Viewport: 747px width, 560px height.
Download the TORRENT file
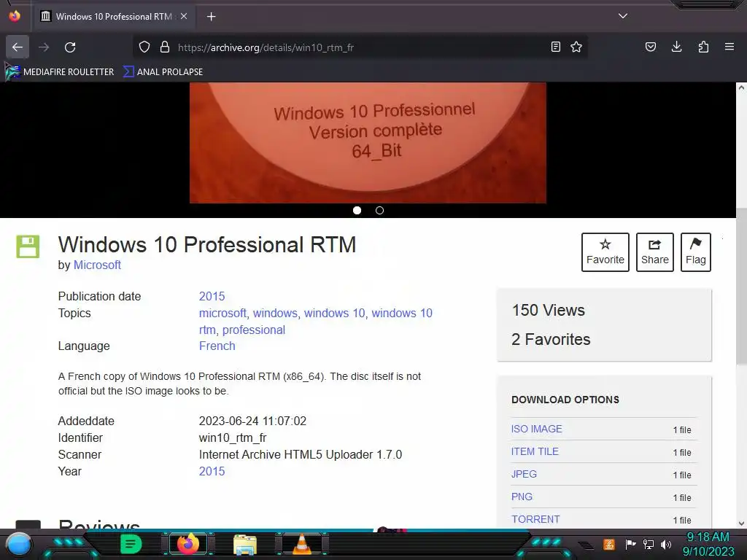535,519
